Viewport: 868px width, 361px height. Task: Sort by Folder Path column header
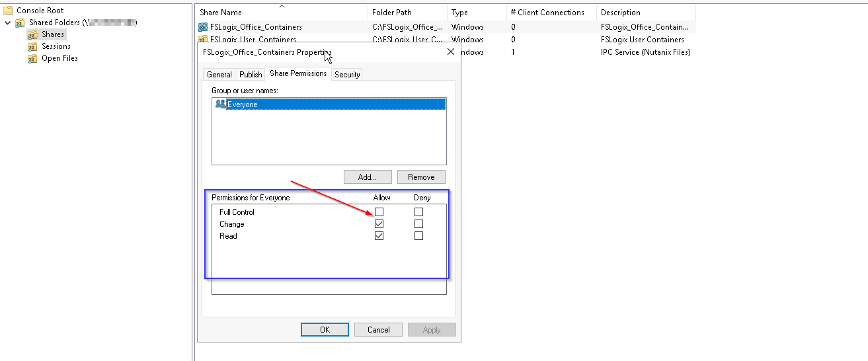408,13
